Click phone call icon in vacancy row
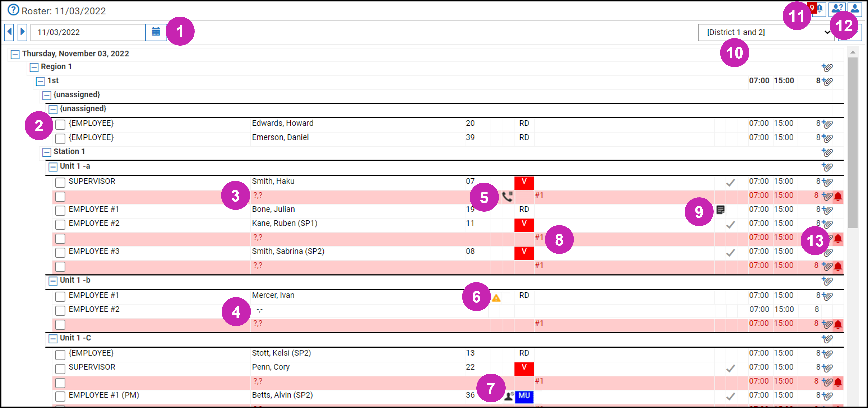This screenshot has width=868, height=408. tap(508, 196)
